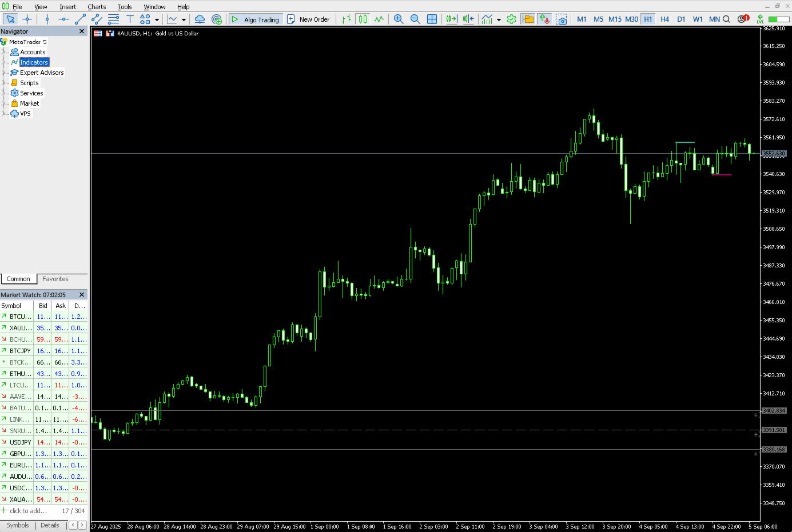792x532 pixels.
Task: Open the Insert menu
Action: (67, 7)
